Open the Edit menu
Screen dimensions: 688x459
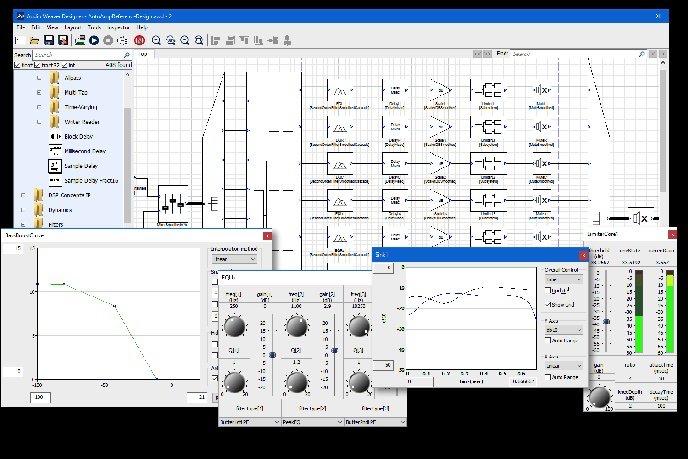click(x=36, y=27)
